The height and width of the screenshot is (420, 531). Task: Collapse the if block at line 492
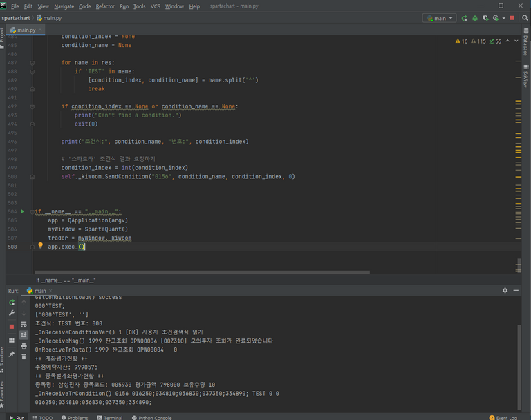(32, 106)
